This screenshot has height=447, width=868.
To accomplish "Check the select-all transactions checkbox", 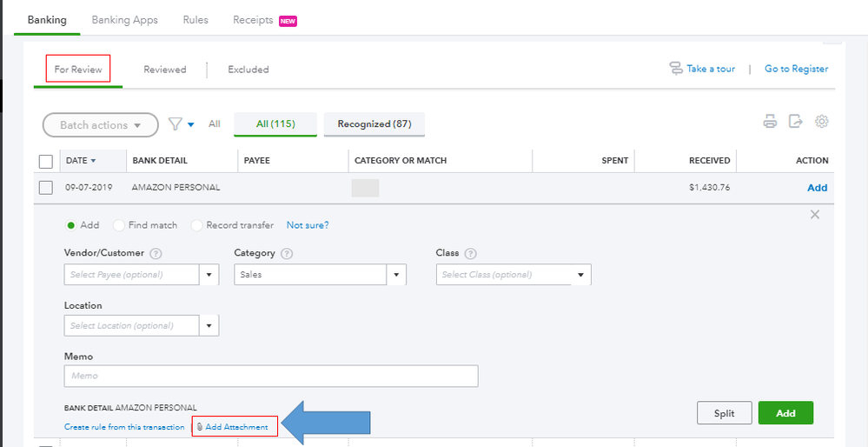I will click(x=46, y=161).
